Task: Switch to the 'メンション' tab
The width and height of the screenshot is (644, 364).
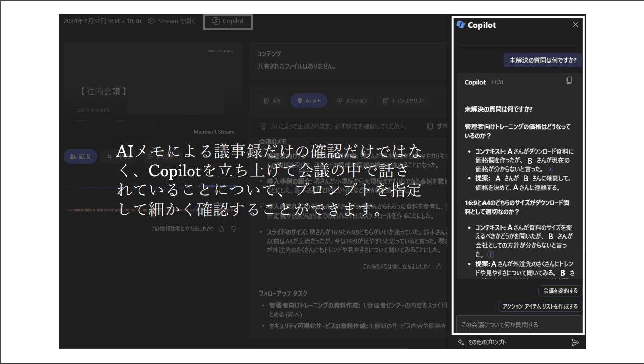Action: [x=352, y=101]
